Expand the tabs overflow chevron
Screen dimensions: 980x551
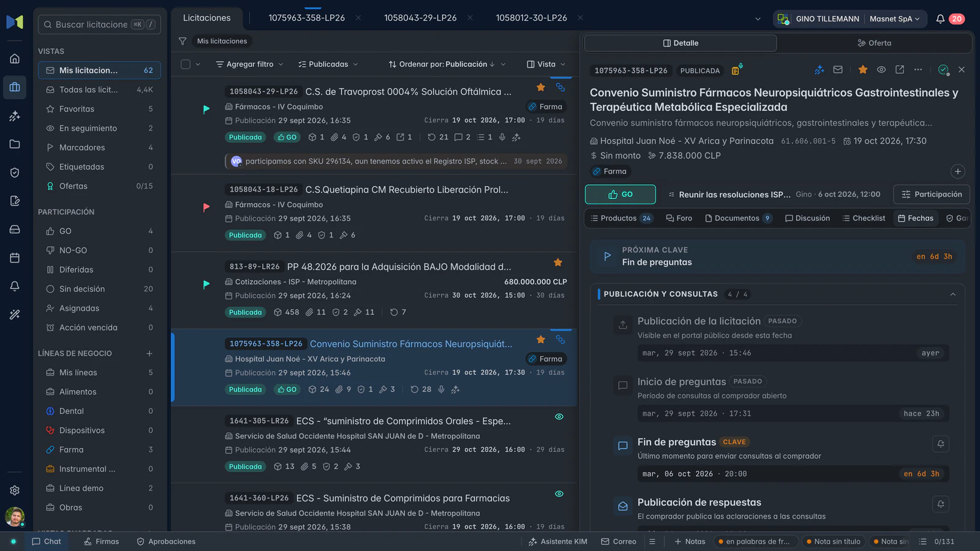point(758,19)
